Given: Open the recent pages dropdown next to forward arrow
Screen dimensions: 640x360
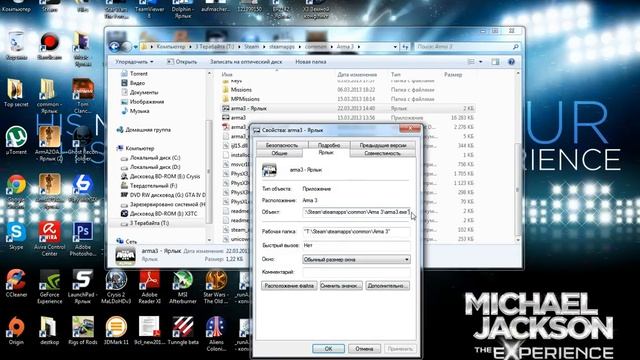Looking at the screenshot, I should pyautogui.click(x=136, y=47).
